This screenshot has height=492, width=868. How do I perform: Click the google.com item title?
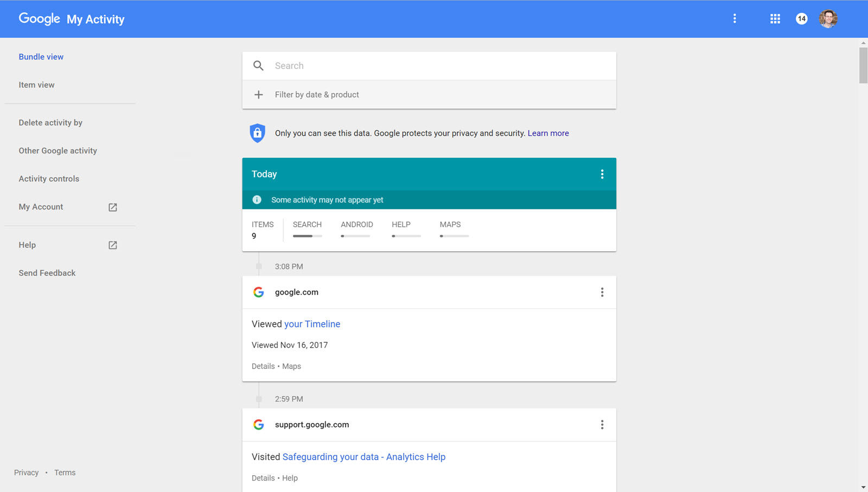tap(297, 292)
